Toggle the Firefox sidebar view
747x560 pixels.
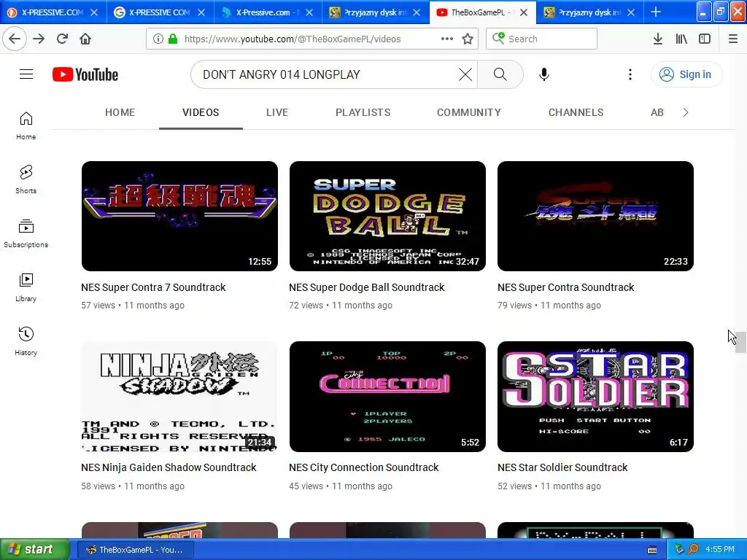pos(705,39)
